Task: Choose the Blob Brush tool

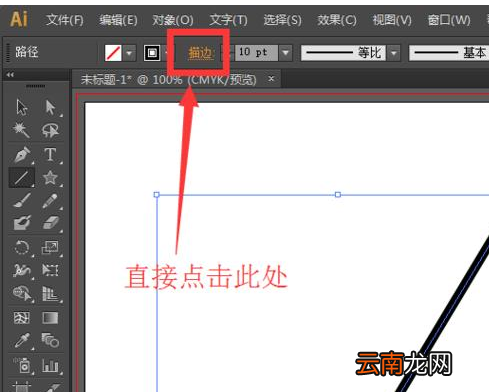Action: pos(22,223)
